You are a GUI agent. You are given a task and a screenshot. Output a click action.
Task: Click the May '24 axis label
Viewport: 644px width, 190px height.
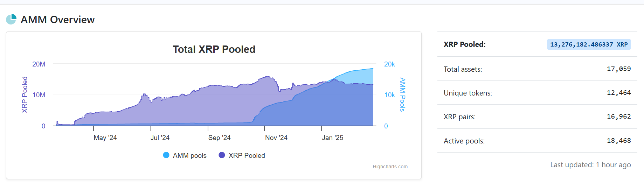coord(105,138)
